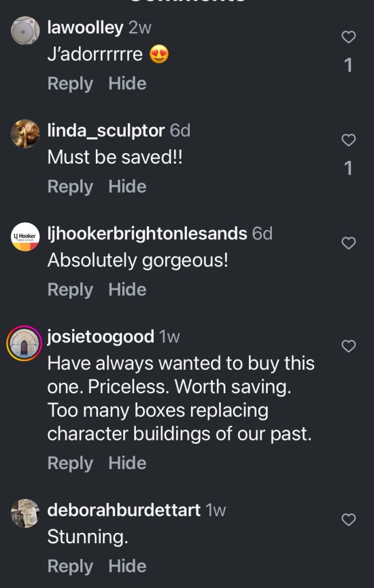The width and height of the screenshot is (374, 588).
Task: Reply to "Must be saved!!" comment
Action: pyautogui.click(x=70, y=187)
